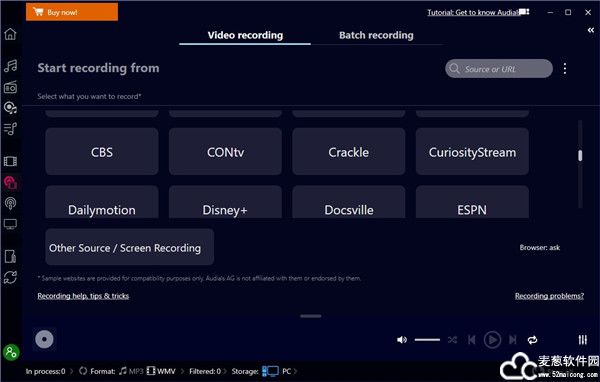Open the film strip movies icon
The image size is (600, 382).
[x=10, y=161]
